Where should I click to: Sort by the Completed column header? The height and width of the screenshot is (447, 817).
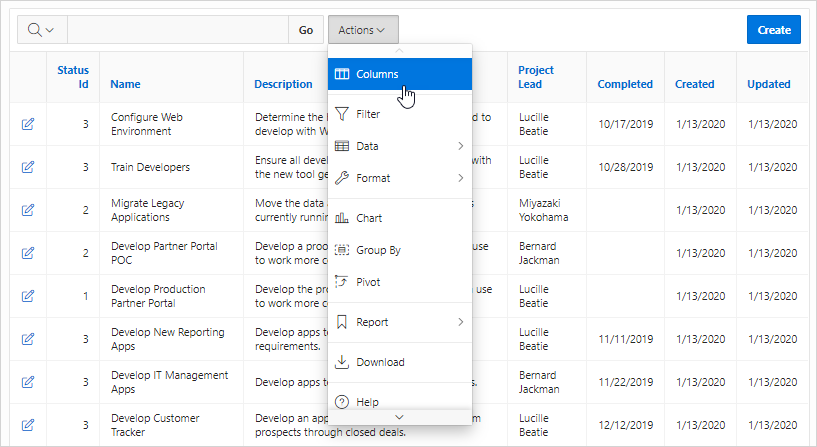point(625,84)
